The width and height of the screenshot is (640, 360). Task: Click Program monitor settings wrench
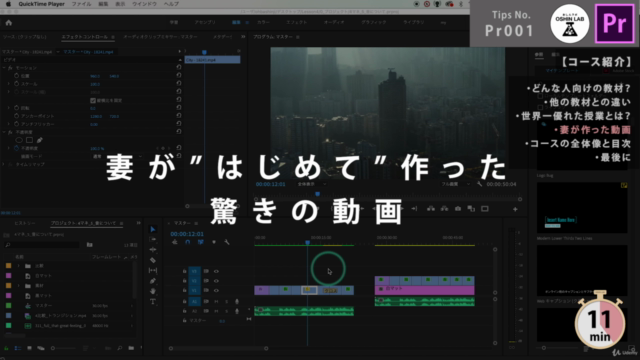click(x=479, y=184)
